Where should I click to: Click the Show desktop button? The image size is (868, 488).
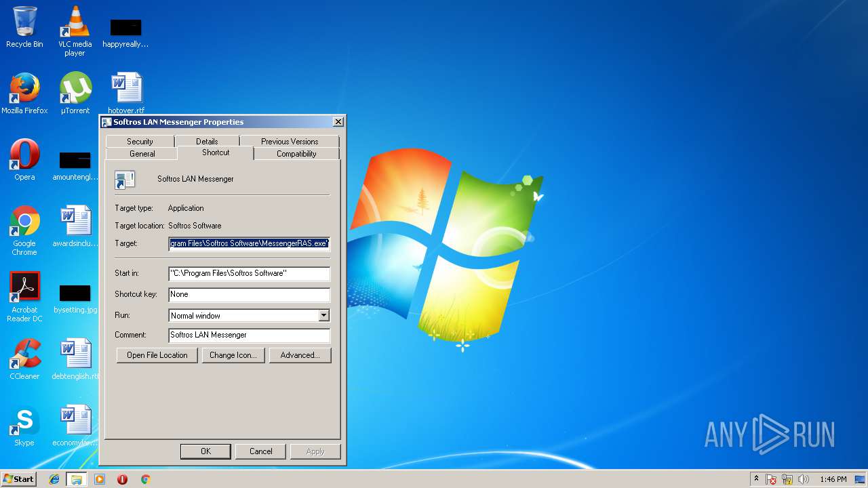[x=861, y=479]
